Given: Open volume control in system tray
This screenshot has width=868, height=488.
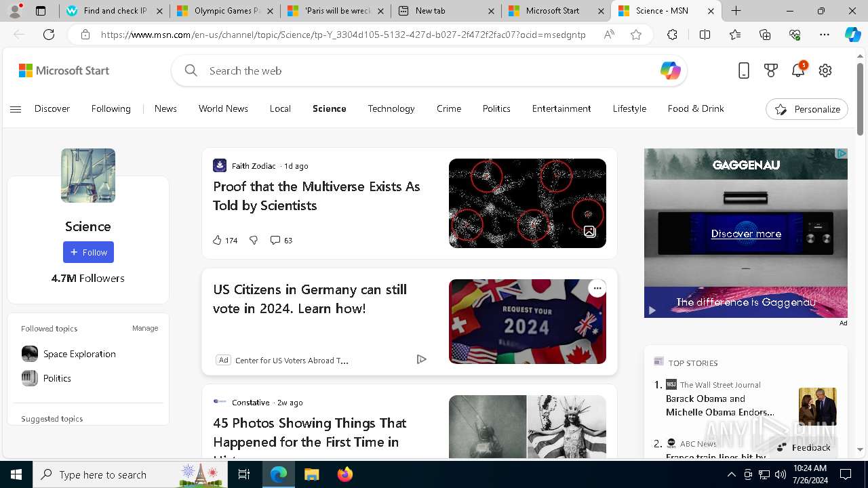Looking at the screenshot, I should (781, 474).
